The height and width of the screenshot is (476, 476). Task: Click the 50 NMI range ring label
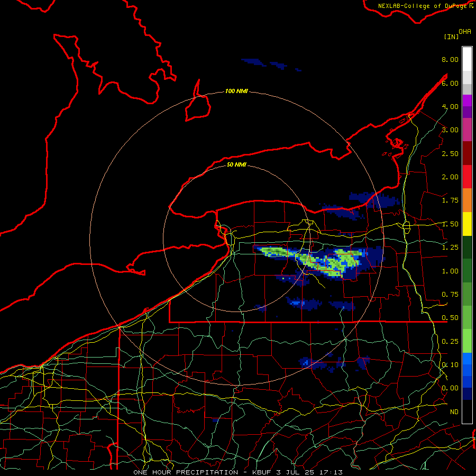point(236,164)
